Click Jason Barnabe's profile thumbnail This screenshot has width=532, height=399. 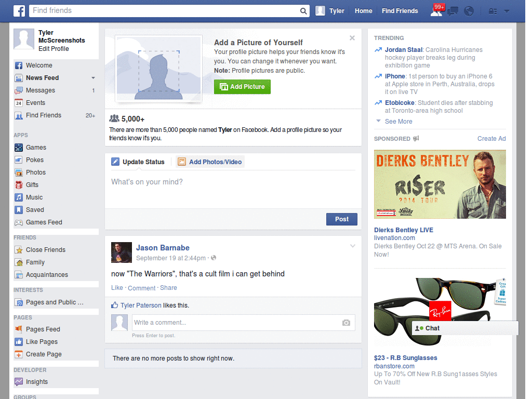(x=122, y=252)
